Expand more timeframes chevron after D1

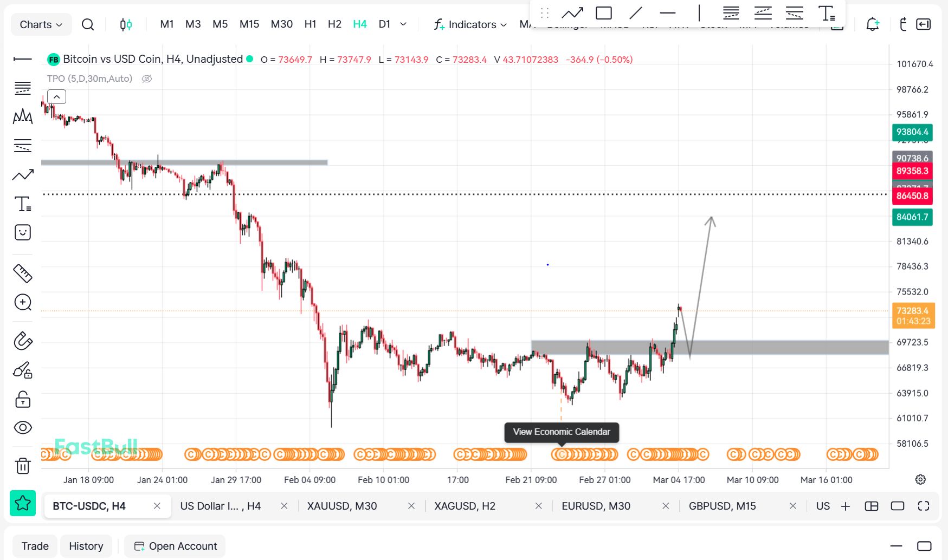tap(403, 24)
